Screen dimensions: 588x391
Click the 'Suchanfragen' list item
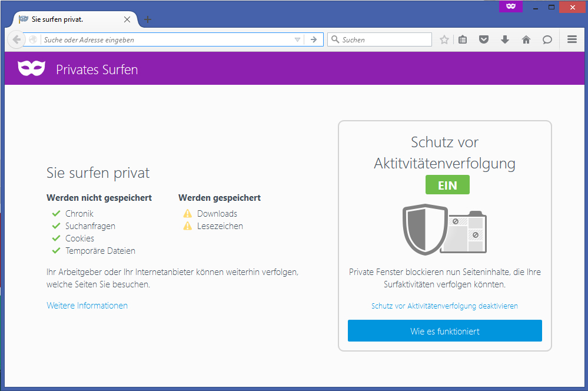pyautogui.click(x=84, y=226)
